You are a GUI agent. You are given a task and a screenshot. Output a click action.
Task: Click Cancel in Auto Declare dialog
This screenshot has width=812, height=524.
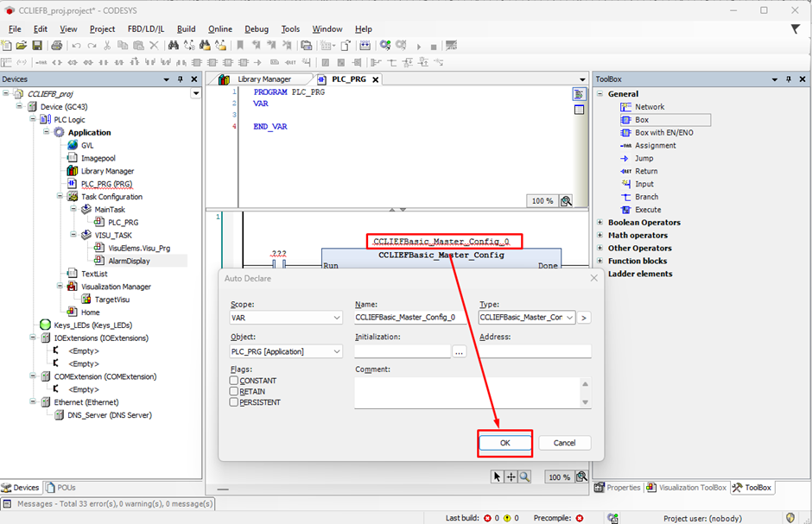point(564,443)
